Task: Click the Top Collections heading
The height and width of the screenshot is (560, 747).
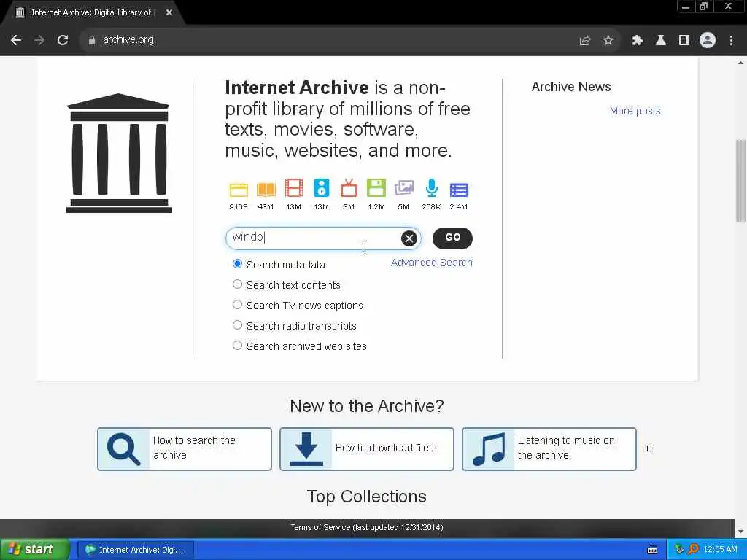Action: coord(367,496)
